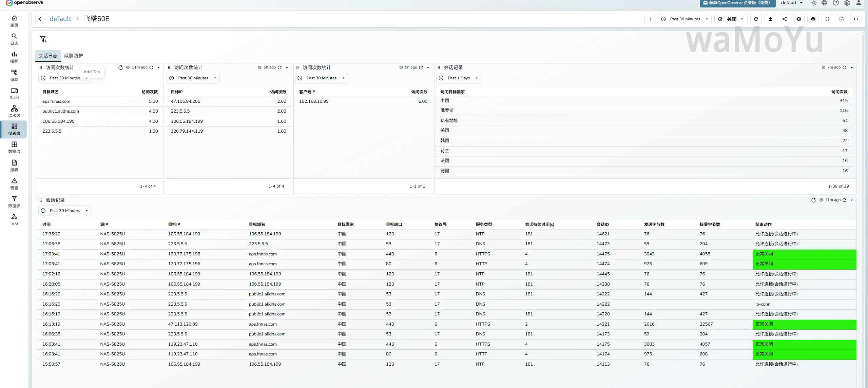Image resolution: width=868 pixels, height=388 pixels.
Task: Click the add panel plus button
Action: click(650, 19)
